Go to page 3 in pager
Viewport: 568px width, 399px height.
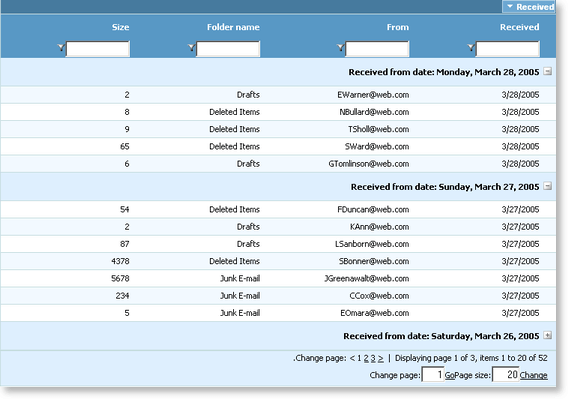pos(373,358)
